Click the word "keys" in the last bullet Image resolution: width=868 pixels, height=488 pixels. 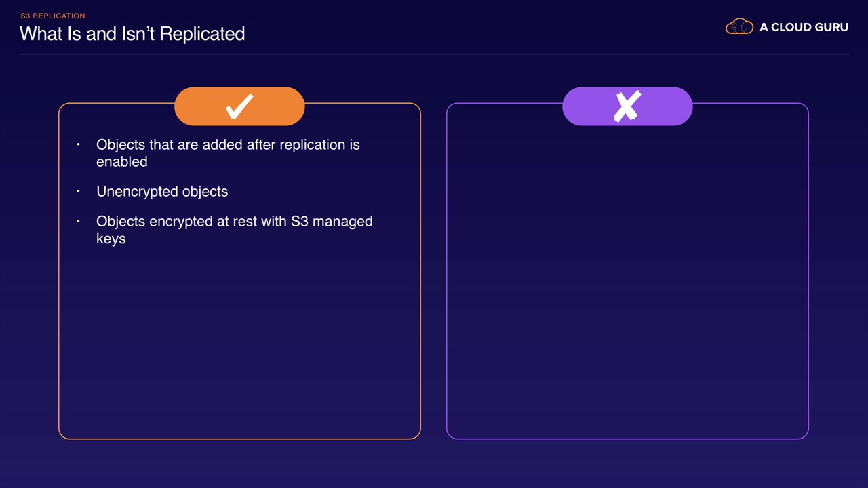coord(111,239)
